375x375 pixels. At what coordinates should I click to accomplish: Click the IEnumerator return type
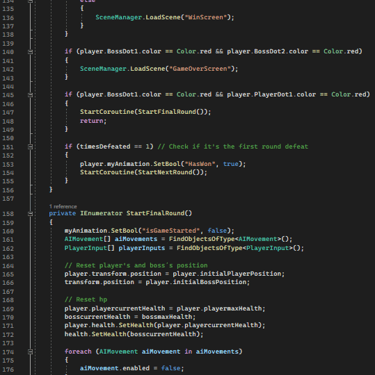click(x=101, y=213)
